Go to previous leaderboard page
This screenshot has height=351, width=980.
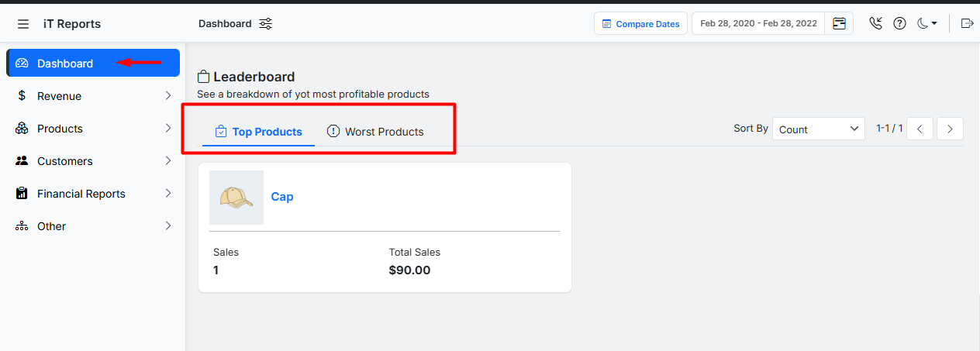point(920,129)
